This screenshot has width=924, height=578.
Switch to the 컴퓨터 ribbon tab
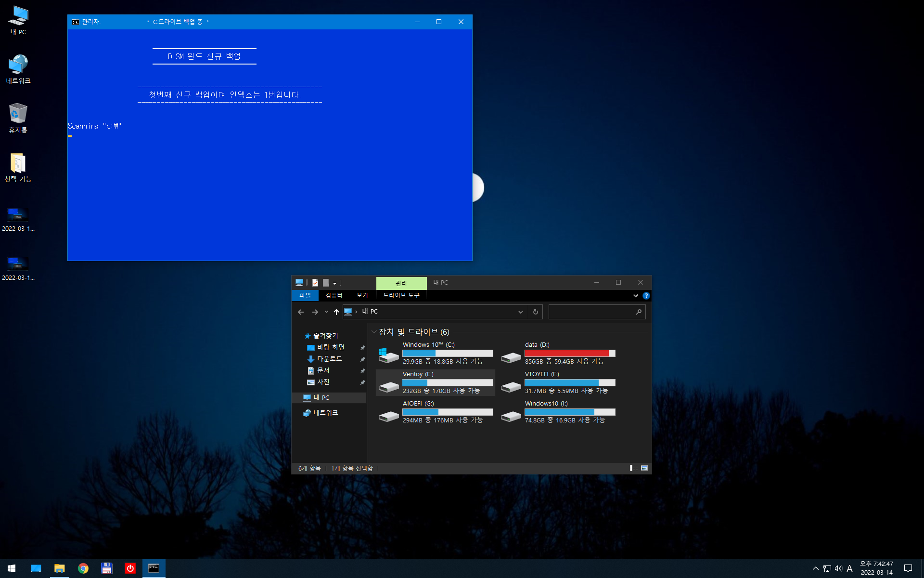point(334,295)
